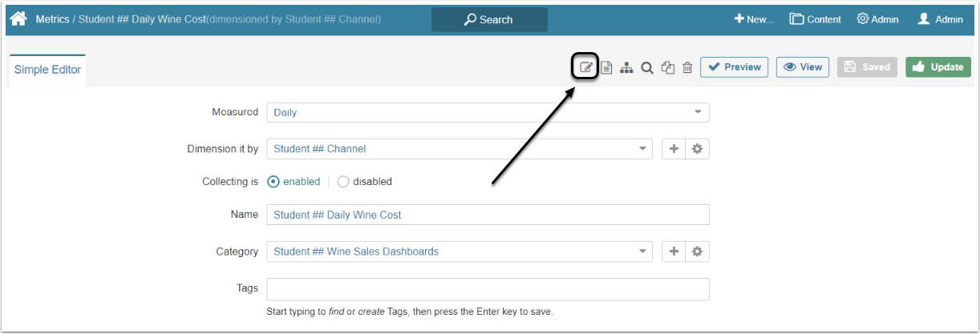Click into the Tags input field
The image size is (980, 334).
pyautogui.click(x=488, y=288)
